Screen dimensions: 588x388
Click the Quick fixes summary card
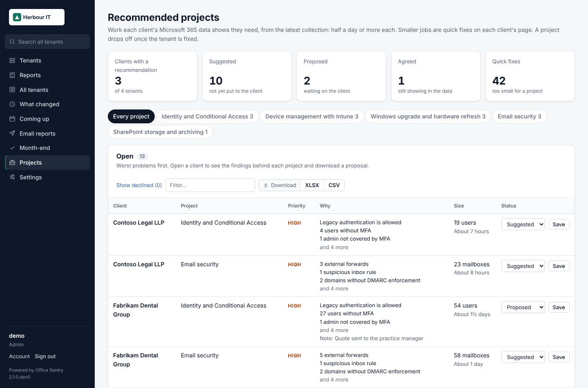click(530, 76)
